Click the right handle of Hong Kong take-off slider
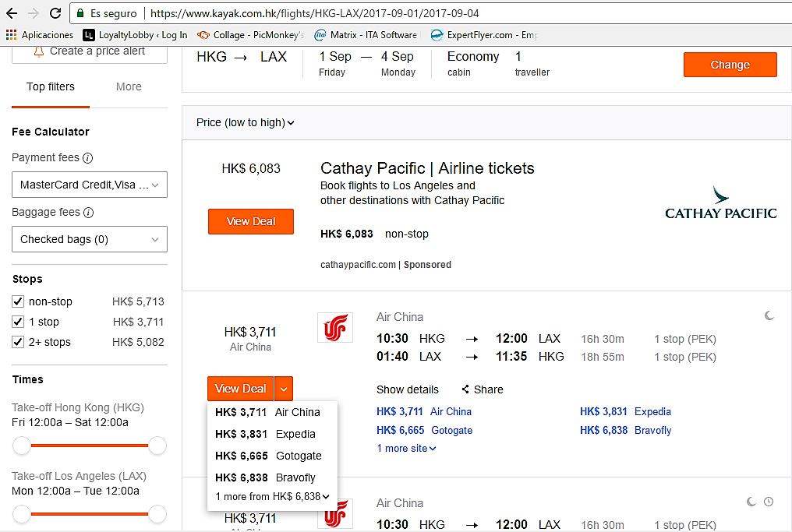792x532 pixels. point(157,446)
